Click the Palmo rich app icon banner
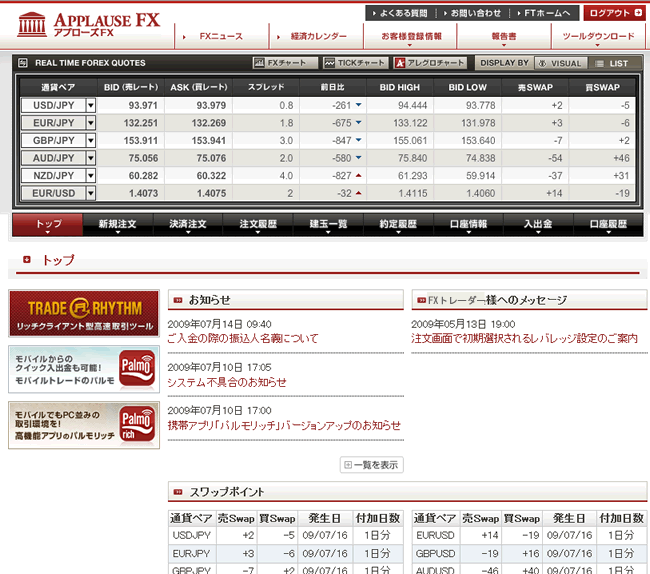650x574 pixels. (x=84, y=425)
